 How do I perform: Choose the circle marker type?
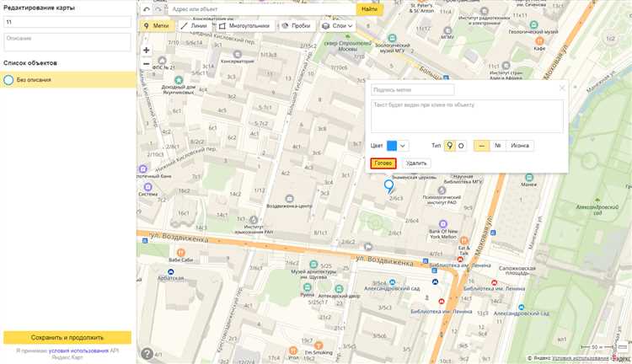click(461, 146)
